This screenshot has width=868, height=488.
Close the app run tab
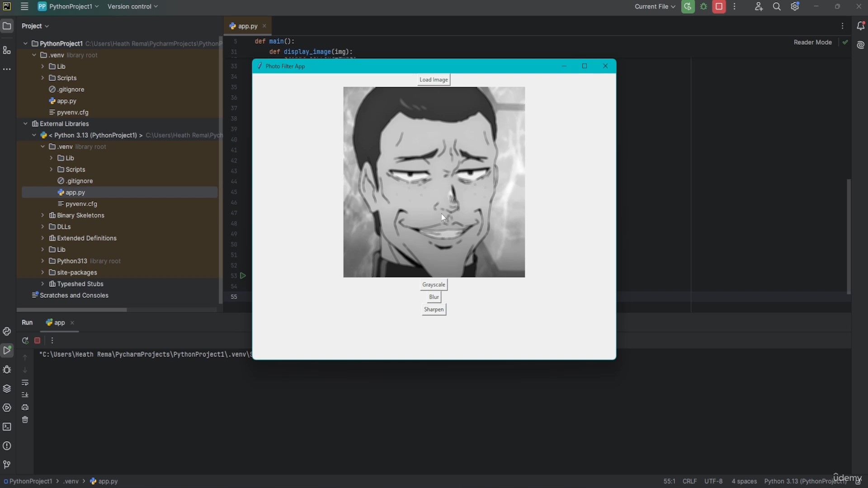pos(72,323)
